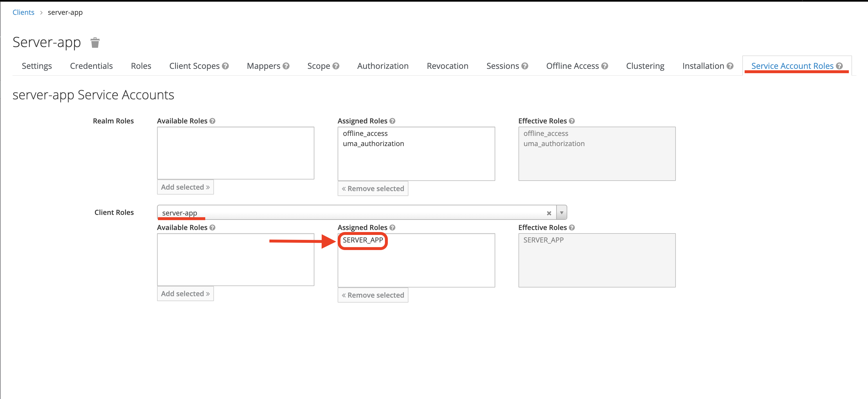Select uma_authorization in realm Assigned Roles
Screen dimensions: 868x399
[373, 143]
